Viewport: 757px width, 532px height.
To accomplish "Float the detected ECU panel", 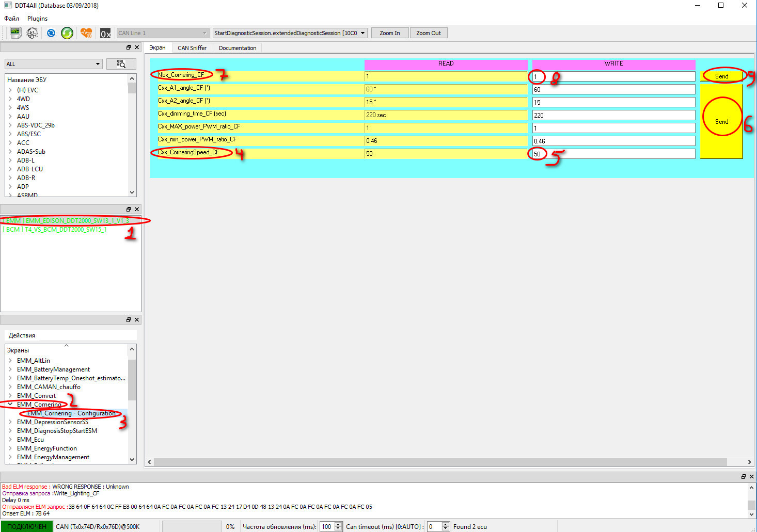I will click(129, 209).
